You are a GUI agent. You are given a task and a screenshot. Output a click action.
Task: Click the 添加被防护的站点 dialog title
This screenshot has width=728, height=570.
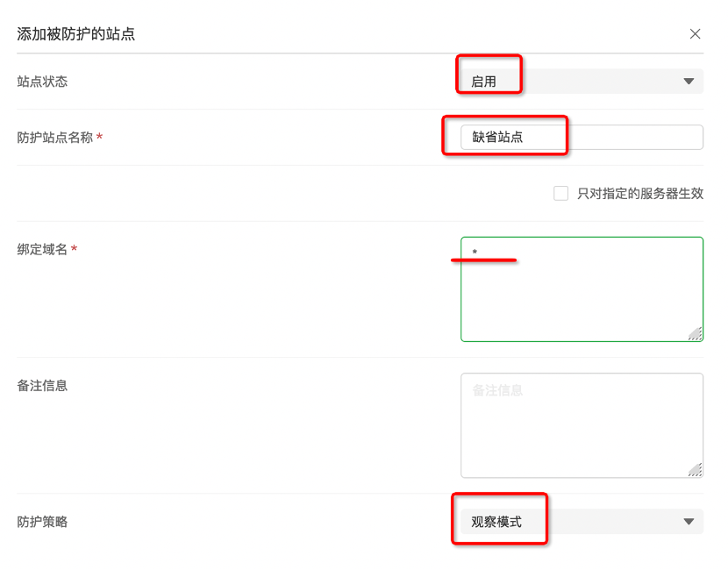pyautogui.click(x=76, y=34)
